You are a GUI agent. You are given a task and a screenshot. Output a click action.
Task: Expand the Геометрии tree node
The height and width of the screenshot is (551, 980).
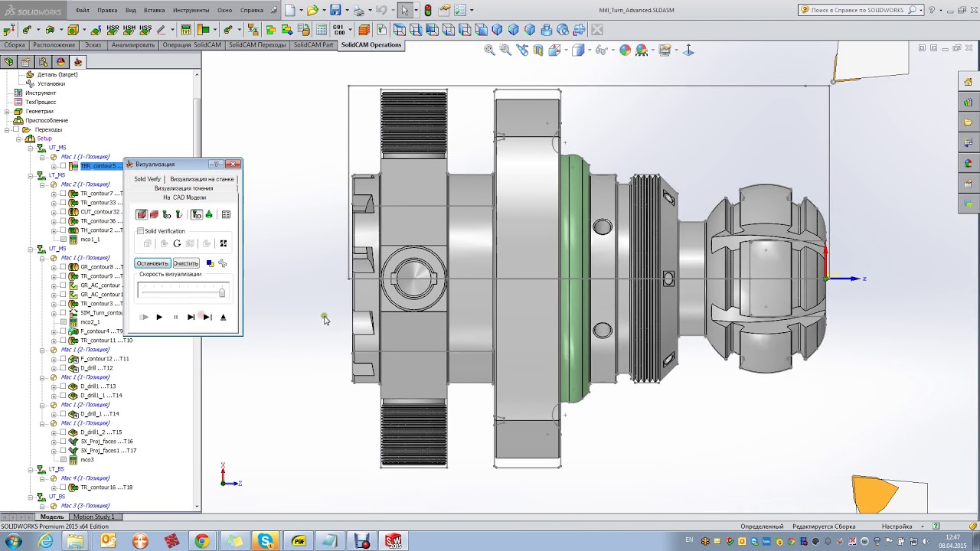click(x=7, y=111)
